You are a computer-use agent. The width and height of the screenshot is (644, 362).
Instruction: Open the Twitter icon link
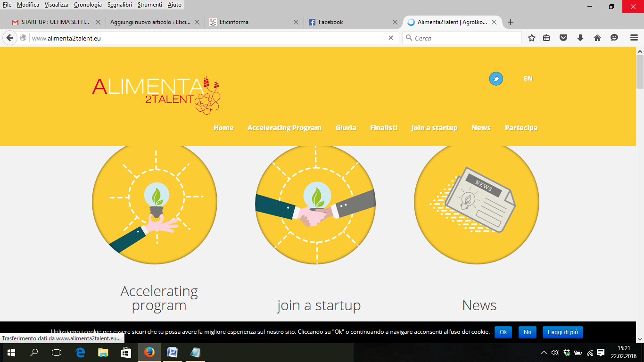[496, 79]
